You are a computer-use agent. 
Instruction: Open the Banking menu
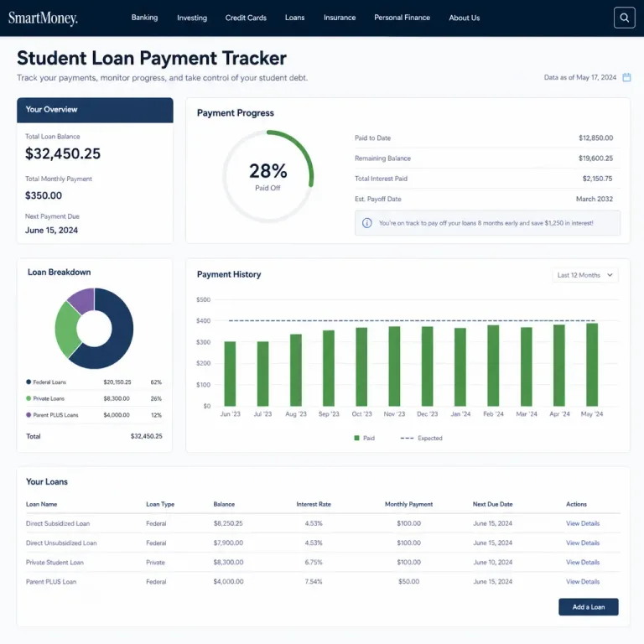pos(144,18)
